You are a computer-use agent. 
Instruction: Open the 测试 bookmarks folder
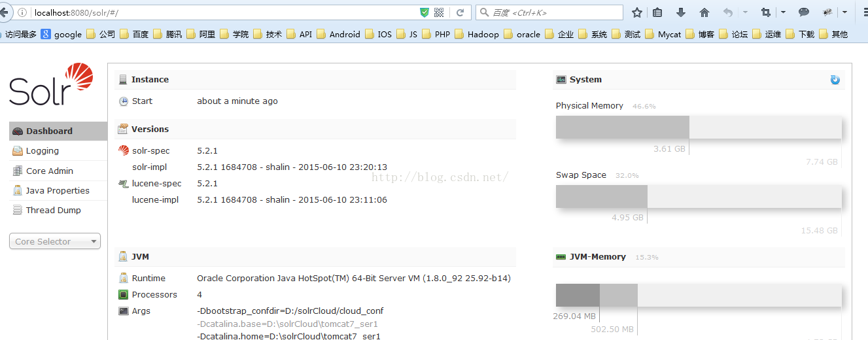click(x=626, y=35)
